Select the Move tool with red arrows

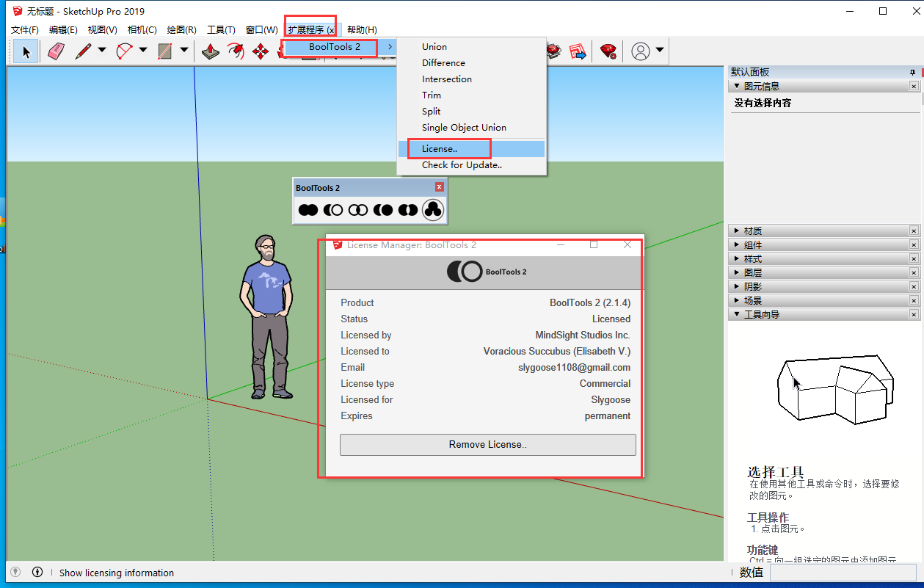click(x=261, y=51)
